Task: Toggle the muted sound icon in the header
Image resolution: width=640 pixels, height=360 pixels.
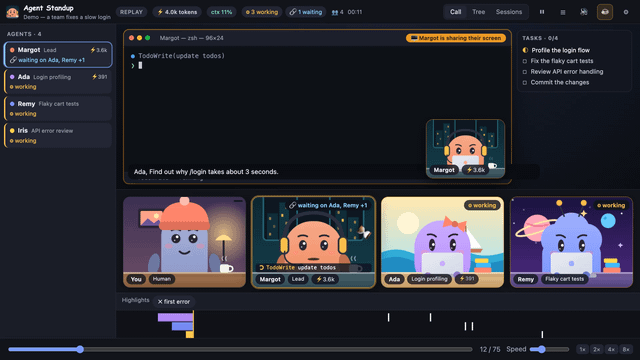Action: (584, 12)
